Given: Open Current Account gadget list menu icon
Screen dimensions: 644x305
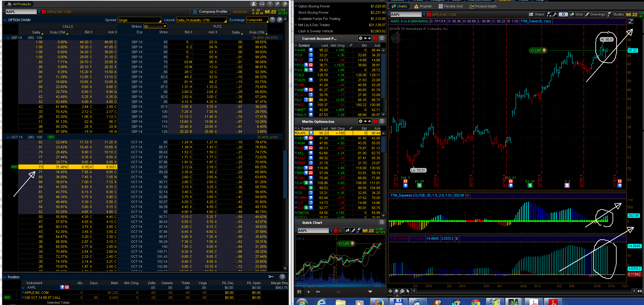Looking at the screenshot, I should pos(382,38).
